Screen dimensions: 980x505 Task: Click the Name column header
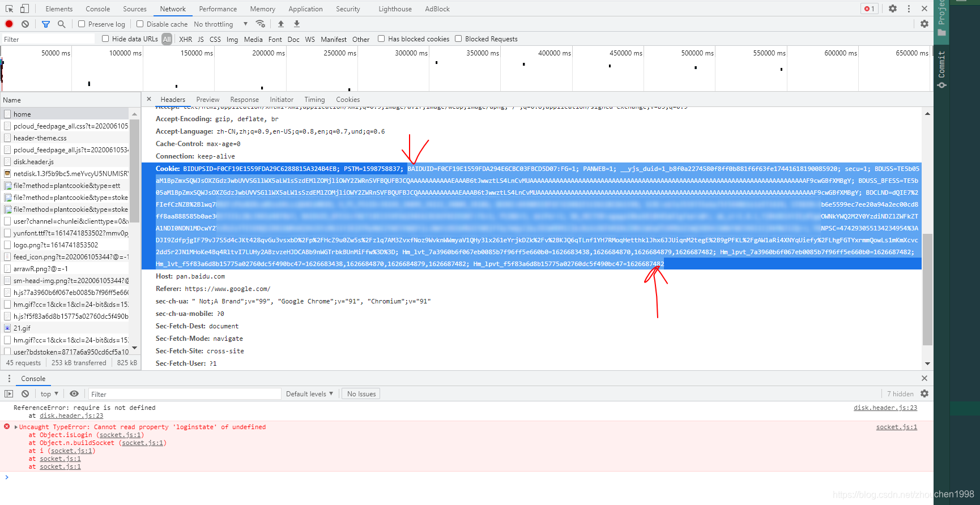click(x=70, y=100)
